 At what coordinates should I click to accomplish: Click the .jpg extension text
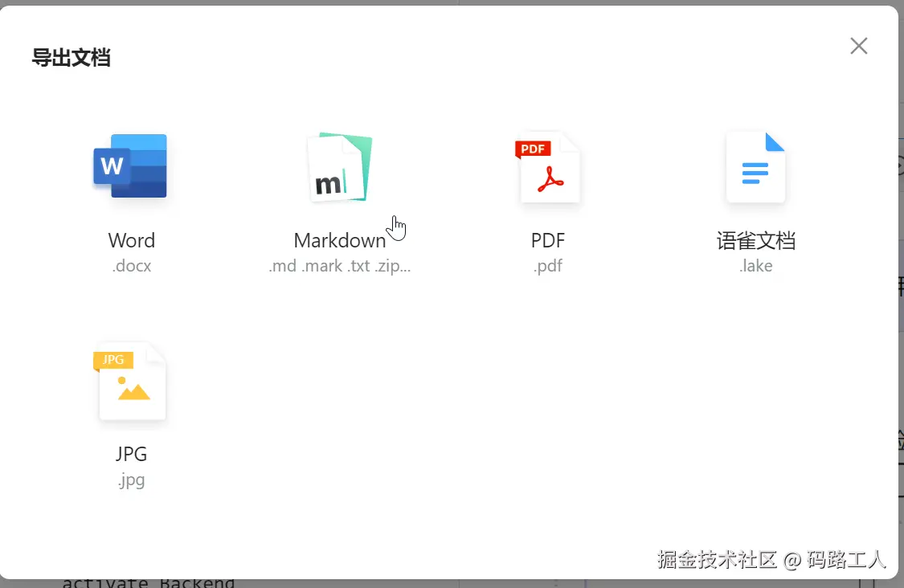(x=131, y=480)
